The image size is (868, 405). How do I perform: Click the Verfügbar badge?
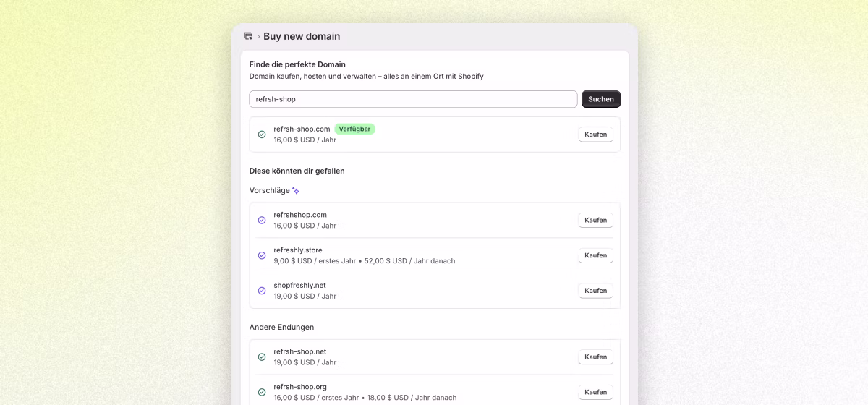pos(354,129)
